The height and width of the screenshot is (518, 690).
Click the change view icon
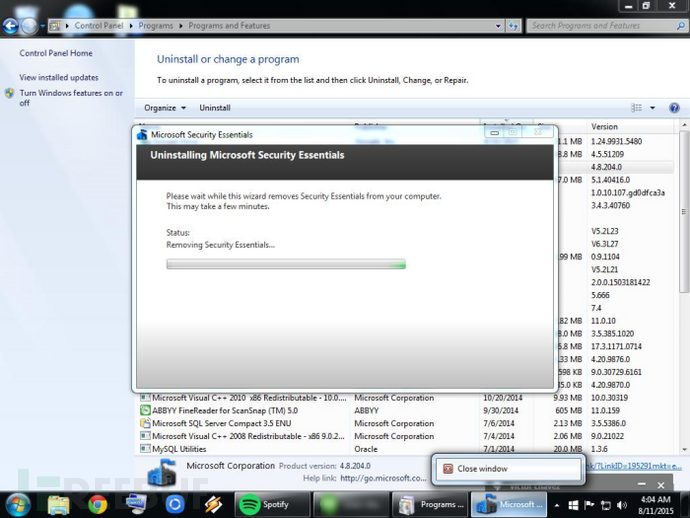pyautogui.click(x=636, y=108)
